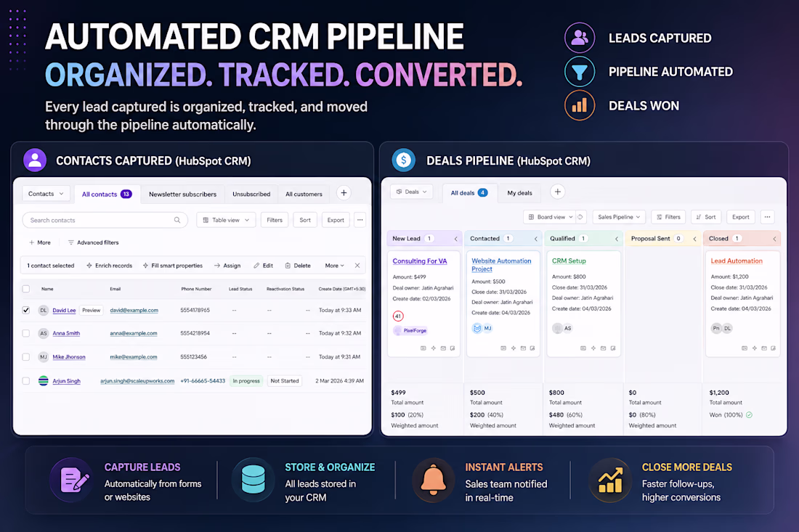
Task: Dismiss the contact selection bar with X
Action: point(357,265)
